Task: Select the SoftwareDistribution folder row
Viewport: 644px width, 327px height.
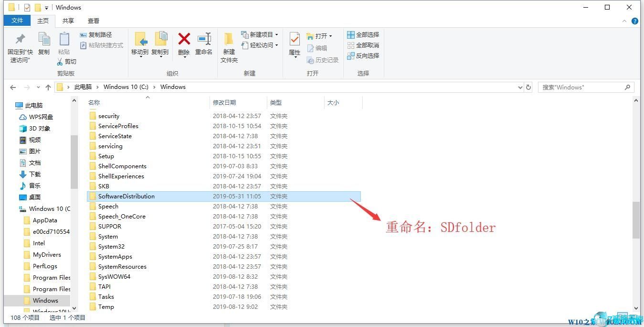Action: click(x=224, y=196)
